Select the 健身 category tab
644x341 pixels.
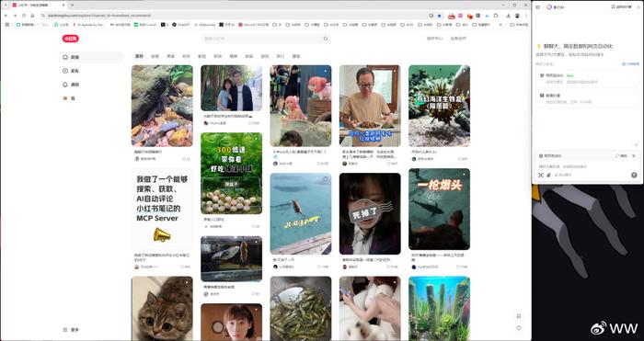[296, 56]
